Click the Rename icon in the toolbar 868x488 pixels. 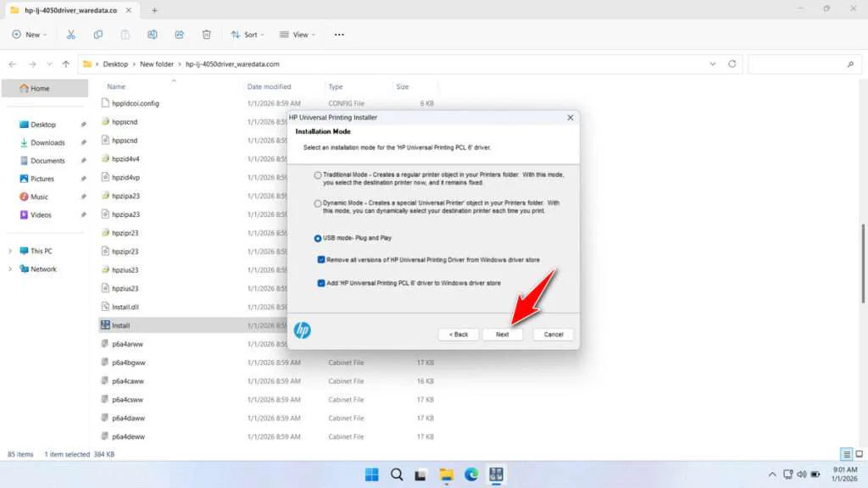point(152,34)
